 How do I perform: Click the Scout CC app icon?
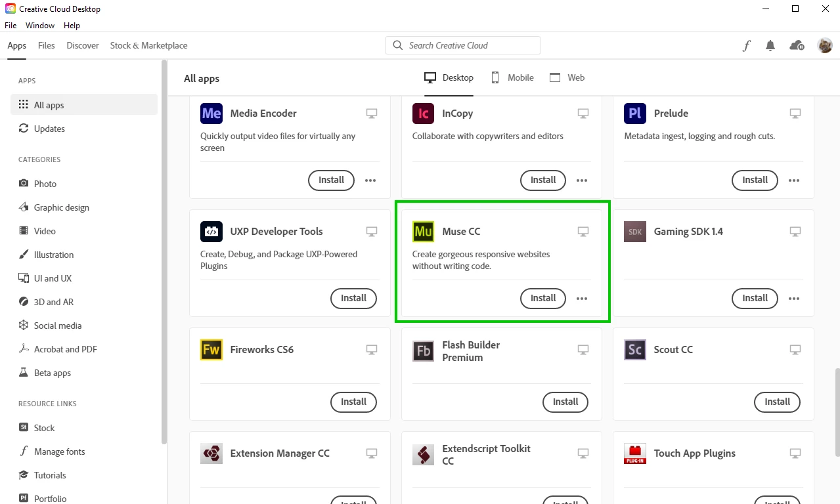[635, 350]
